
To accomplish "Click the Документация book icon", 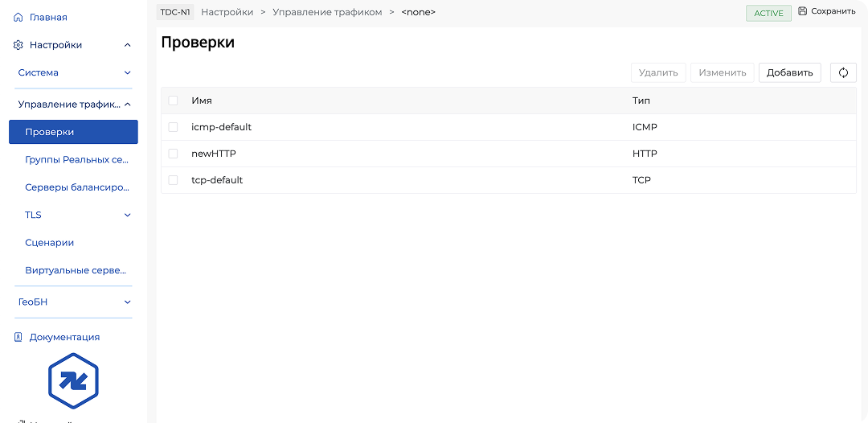I will (x=18, y=337).
